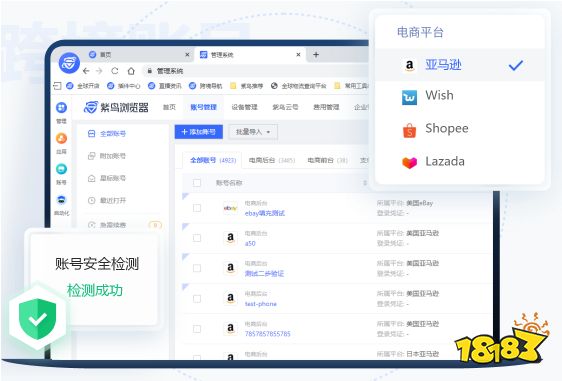Click 日本亚马逊 platform text
This screenshot has height=381, width=562.
(x=422, y=354)
